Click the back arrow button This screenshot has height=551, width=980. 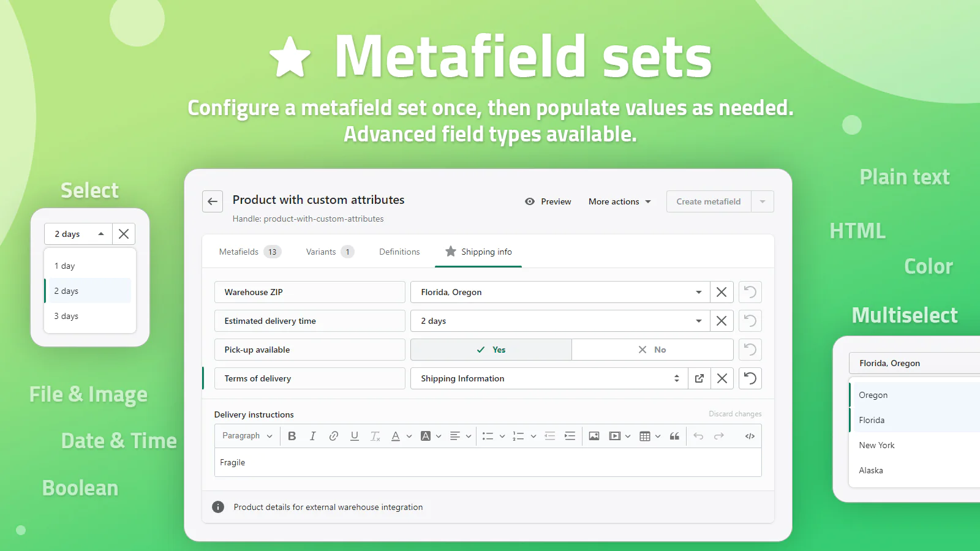tap(213, 201)
